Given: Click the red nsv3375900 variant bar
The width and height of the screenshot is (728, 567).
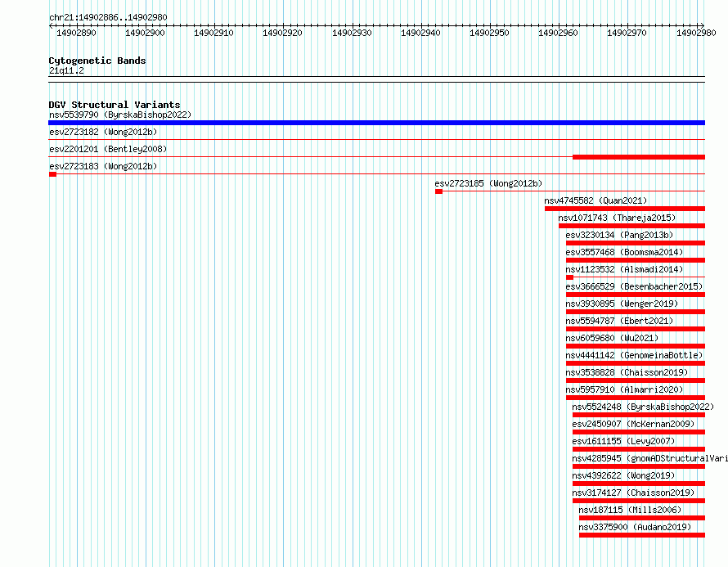Looking at the screenshot, I should pos(642,535).
